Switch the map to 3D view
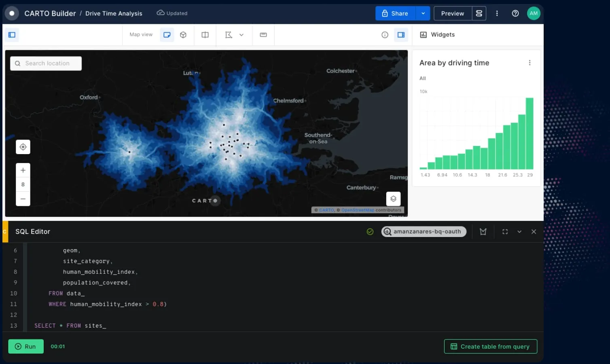Image resolution: width=610 pixels, height=364 pixels. [183, 35]
